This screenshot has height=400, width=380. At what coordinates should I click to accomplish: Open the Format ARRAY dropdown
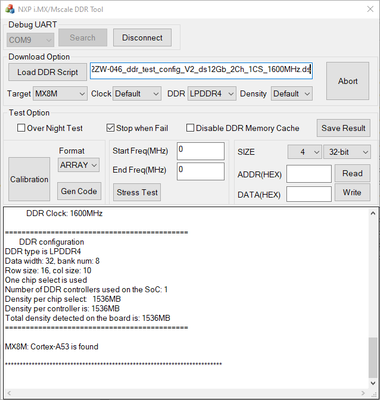click(x=79, y=165)
